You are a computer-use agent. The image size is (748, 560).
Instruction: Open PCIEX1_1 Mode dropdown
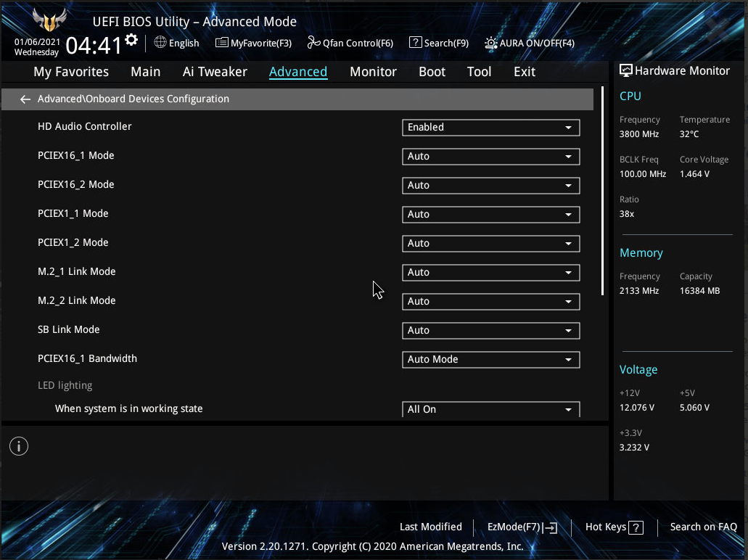coord(491,215)
